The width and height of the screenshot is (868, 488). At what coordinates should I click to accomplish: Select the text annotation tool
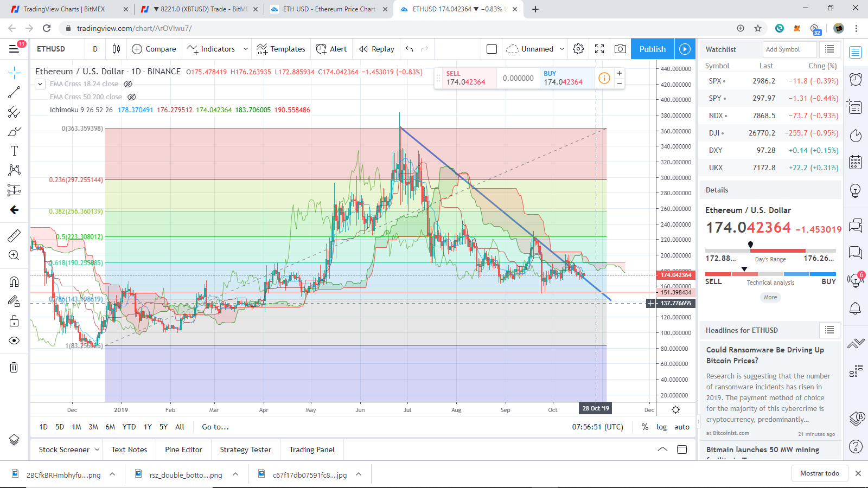(14, 151)
